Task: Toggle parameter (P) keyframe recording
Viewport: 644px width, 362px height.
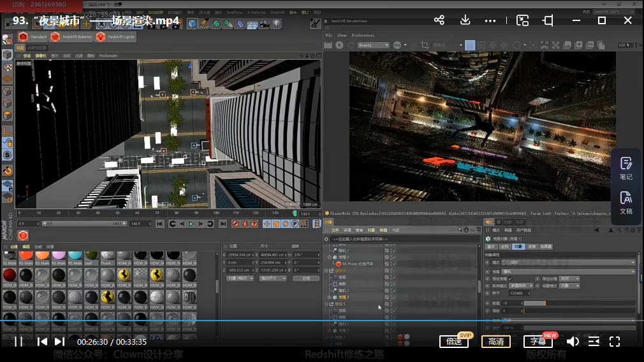Action: [x=295, y=224]
